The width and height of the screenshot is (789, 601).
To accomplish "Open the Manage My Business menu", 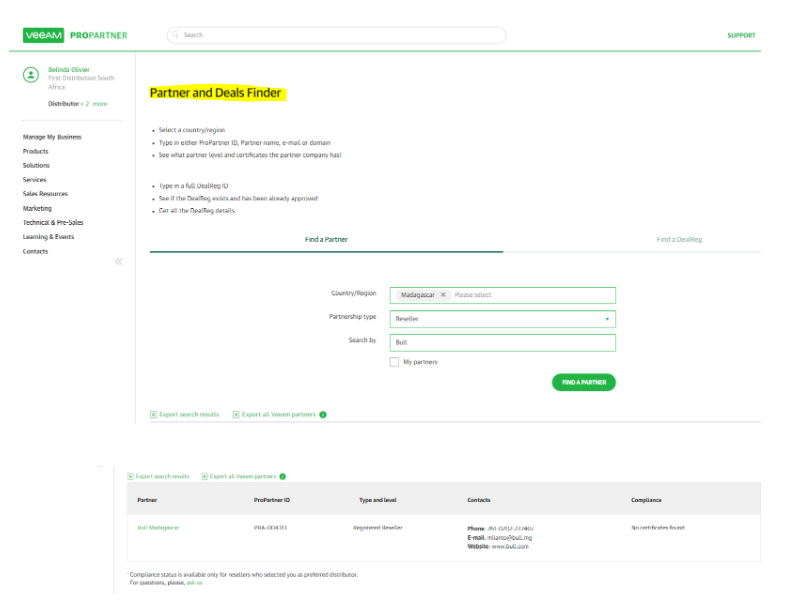I will [x=52, y=137].
